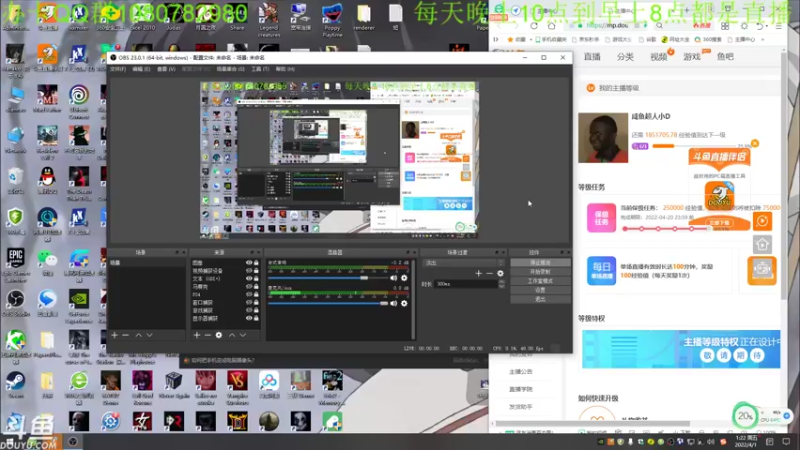Remove scene transition with minus icon

[x=489, y=273]
